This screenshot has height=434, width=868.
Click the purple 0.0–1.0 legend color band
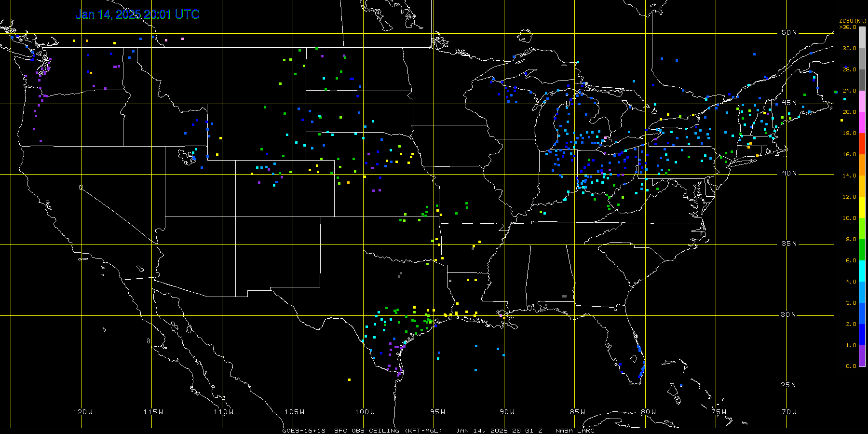click(862, 356)
